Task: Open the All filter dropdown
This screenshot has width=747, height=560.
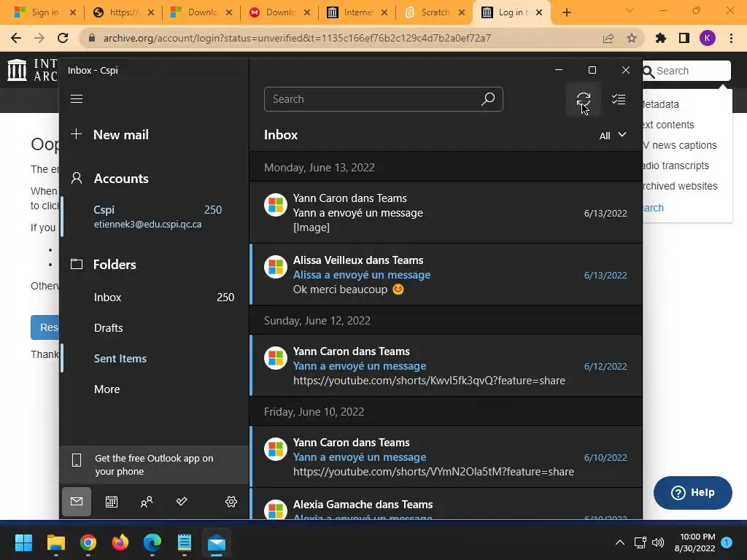Action: click(613, 135)
